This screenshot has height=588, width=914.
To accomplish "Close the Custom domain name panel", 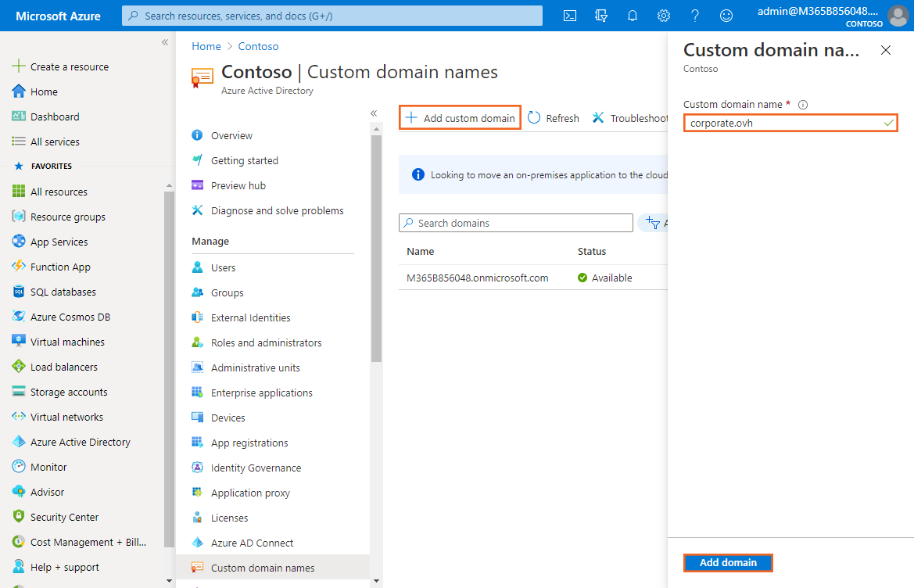I will coord(886,50).
